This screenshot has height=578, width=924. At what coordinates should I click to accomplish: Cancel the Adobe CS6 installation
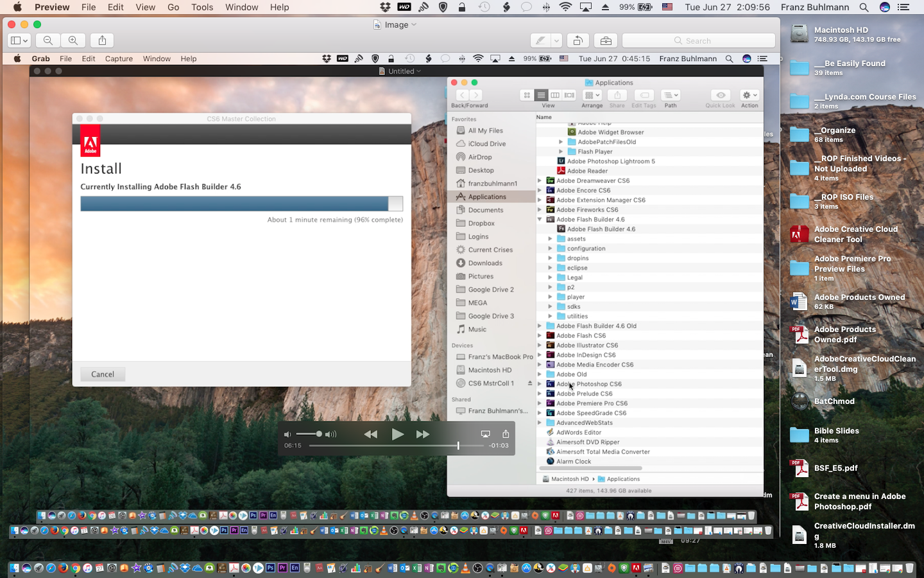coord(103,374)
